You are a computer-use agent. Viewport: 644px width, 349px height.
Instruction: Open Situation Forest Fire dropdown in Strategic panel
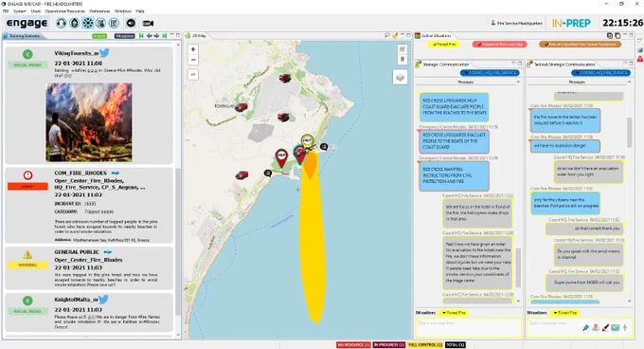[x=454, y=313]
